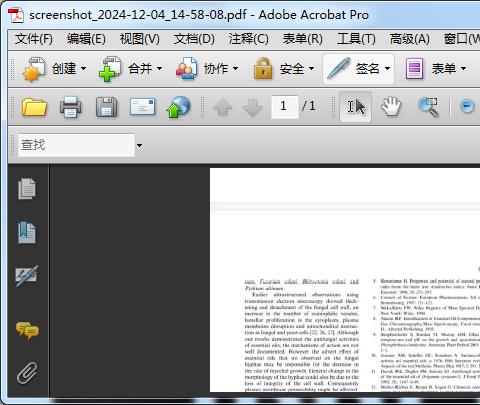The image size is (480, 405).
Task: Open the Comments panel
Action: (27, 330)
